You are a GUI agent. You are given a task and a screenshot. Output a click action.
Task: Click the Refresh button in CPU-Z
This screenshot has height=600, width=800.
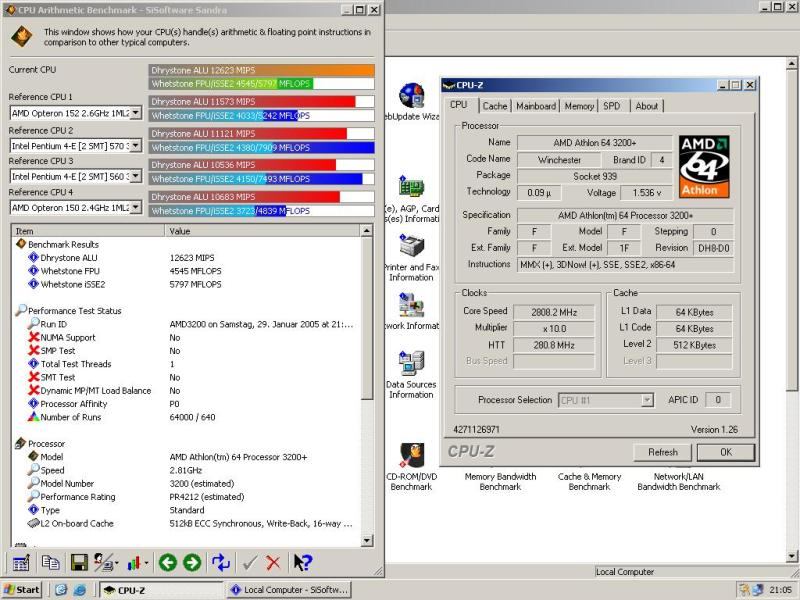click(663, 452)
